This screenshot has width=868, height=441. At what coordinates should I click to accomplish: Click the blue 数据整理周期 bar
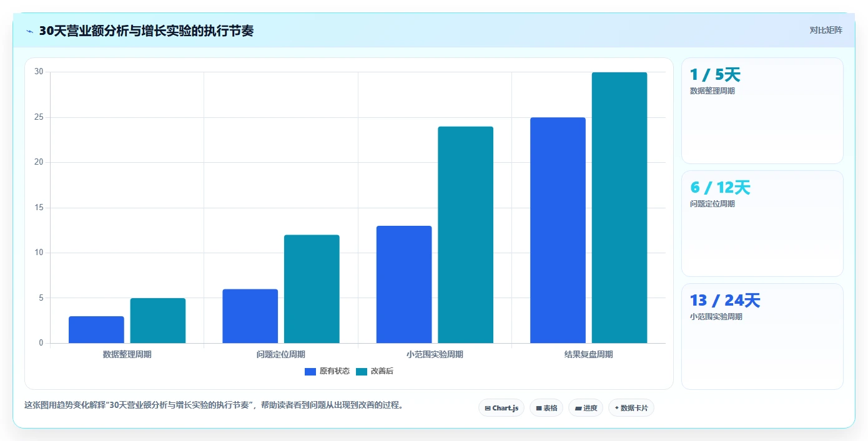pyautogui.click(x=96, y=329)
